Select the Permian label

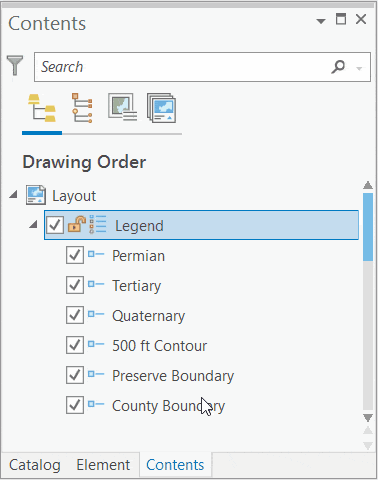click(138, 256)
